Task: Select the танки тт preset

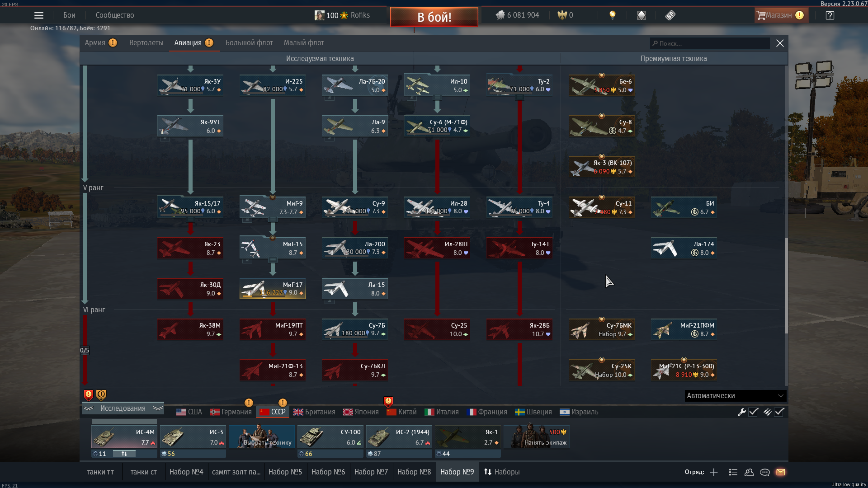Action: [x=100, y=472]
